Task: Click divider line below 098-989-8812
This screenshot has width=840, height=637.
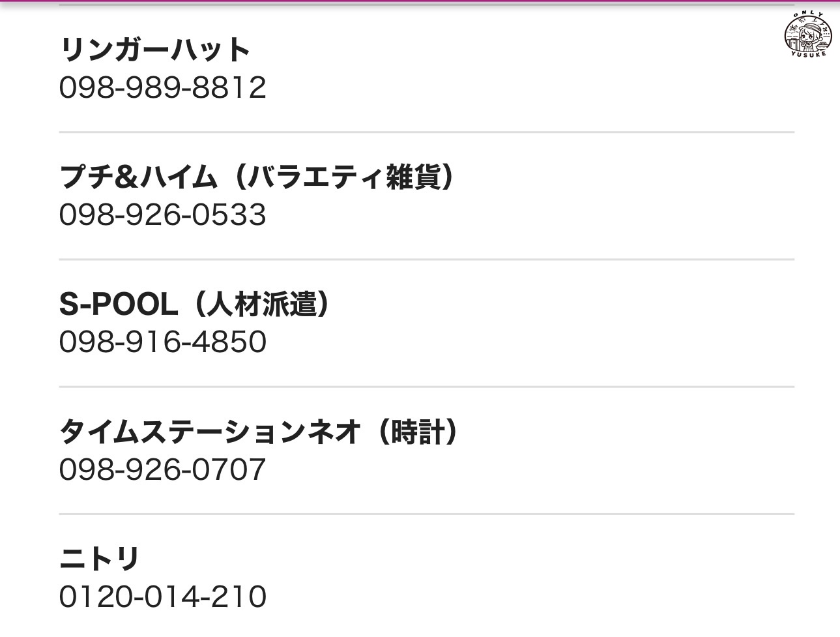Action: (426, 132)
